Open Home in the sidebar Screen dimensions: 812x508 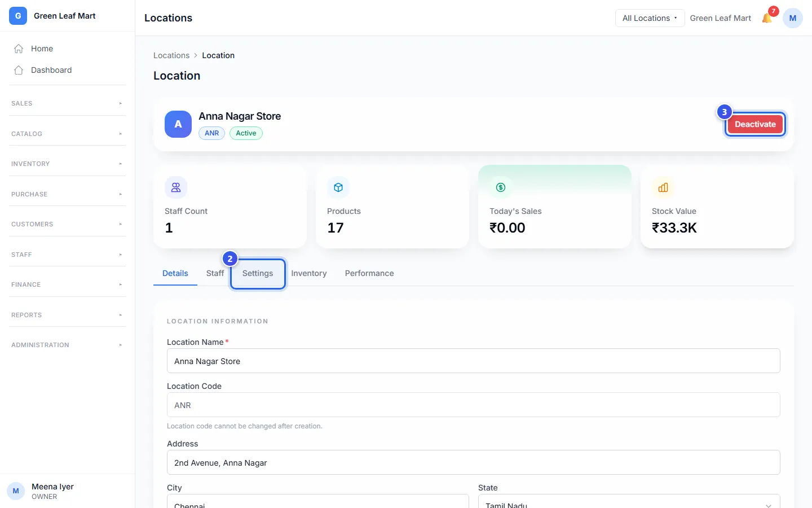68,49
